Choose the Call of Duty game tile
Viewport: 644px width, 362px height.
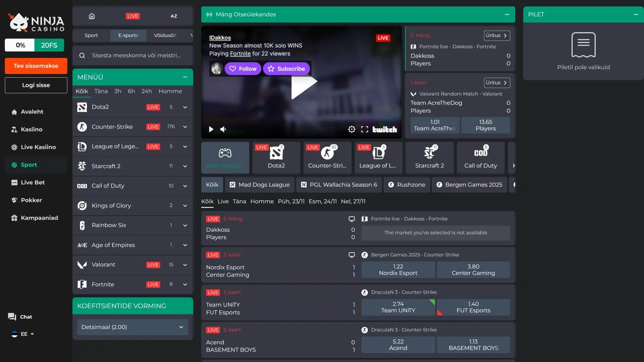pos(481,158)
